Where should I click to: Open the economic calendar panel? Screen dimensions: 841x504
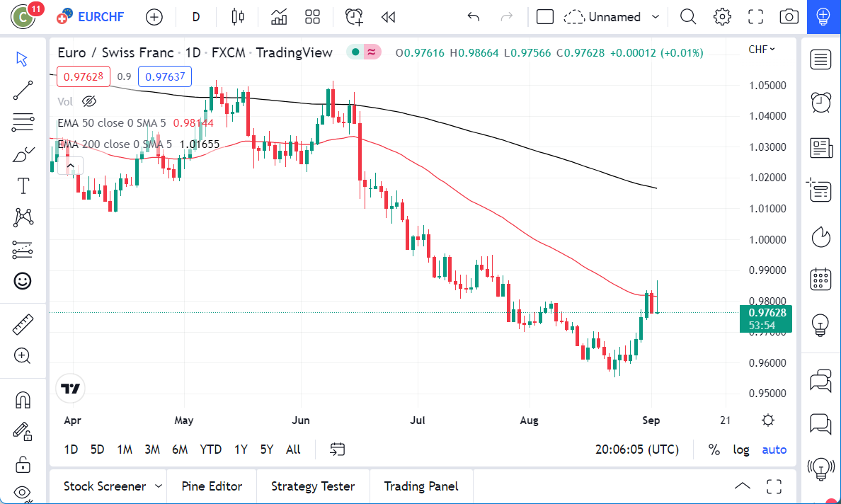pyautogui.click(x=820, y=279)
